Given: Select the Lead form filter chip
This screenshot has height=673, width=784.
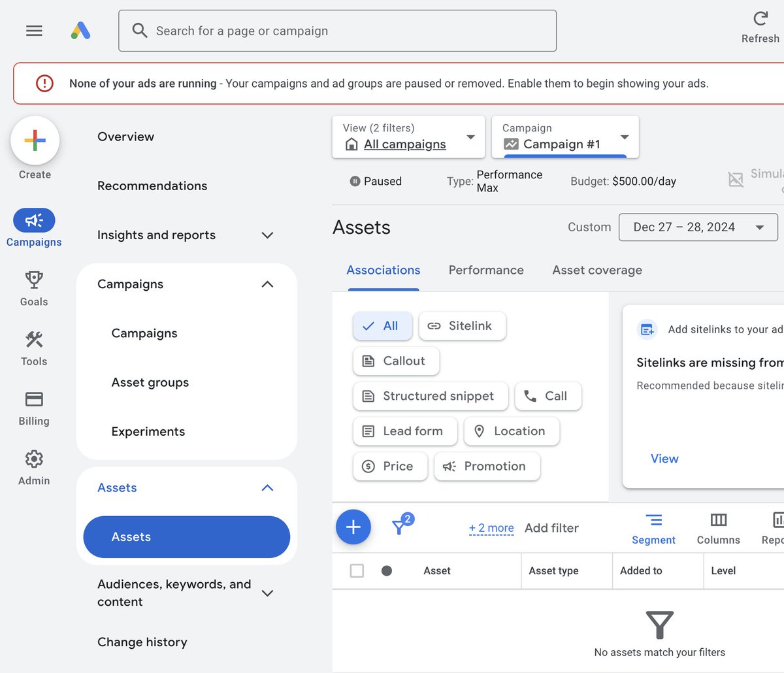Looking at the screenshot, I should (405, 432).
